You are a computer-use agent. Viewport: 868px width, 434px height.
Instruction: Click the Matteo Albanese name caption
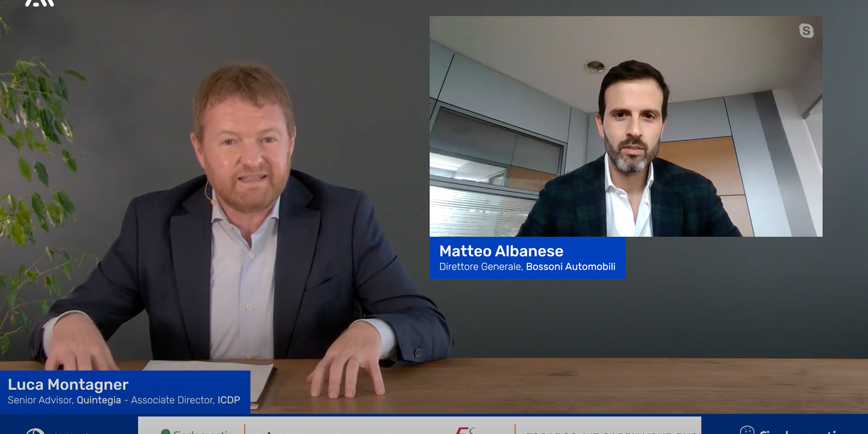[x=501, y=251]
